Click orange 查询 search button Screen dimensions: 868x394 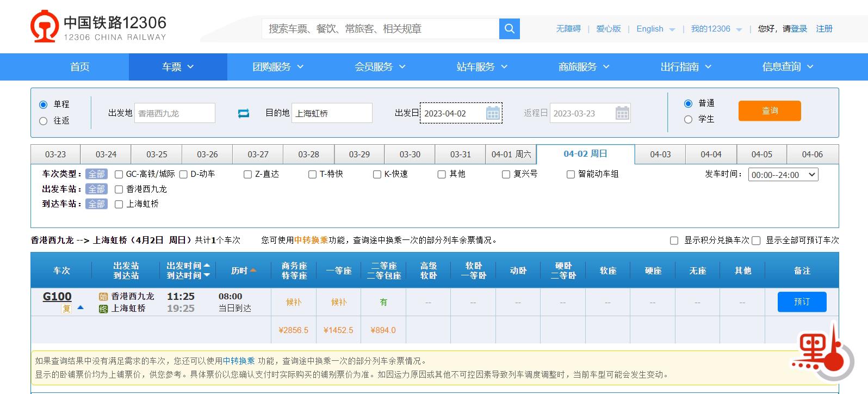(x=770, y=111)
